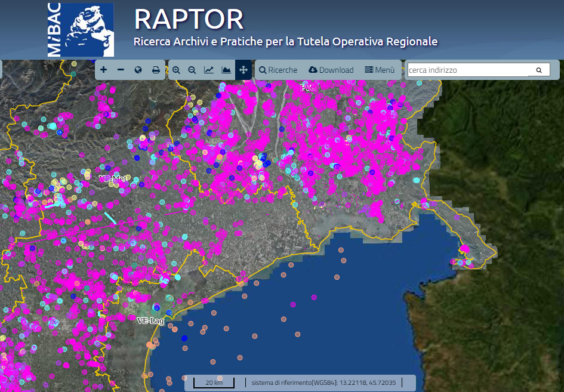Viewport: 564px width, 392px height.
Task: Click the MiBAC logo
Action: [81, 30]
